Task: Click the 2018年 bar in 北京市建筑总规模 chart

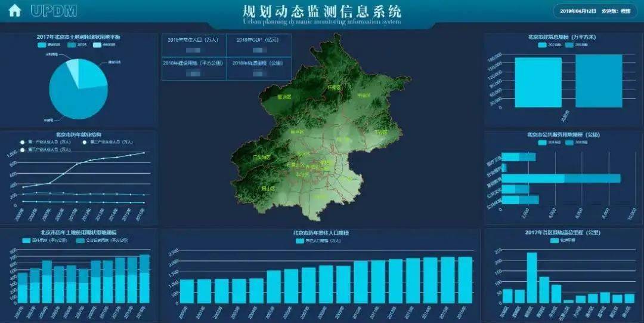Action: coord(599,81)
